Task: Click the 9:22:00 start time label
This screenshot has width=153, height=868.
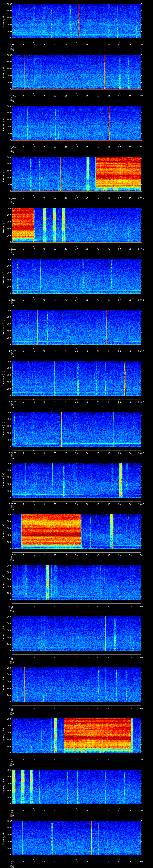Action: (12, 351)
